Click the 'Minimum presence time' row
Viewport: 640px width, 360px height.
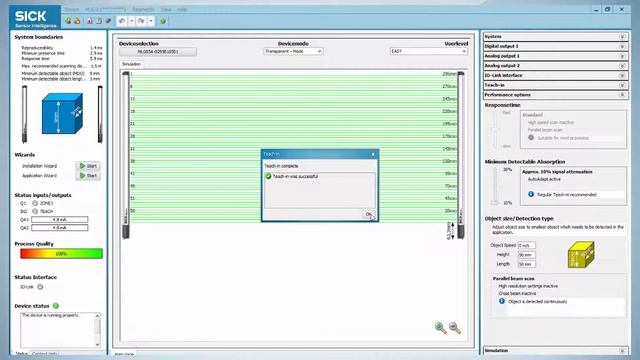(62, 53)
